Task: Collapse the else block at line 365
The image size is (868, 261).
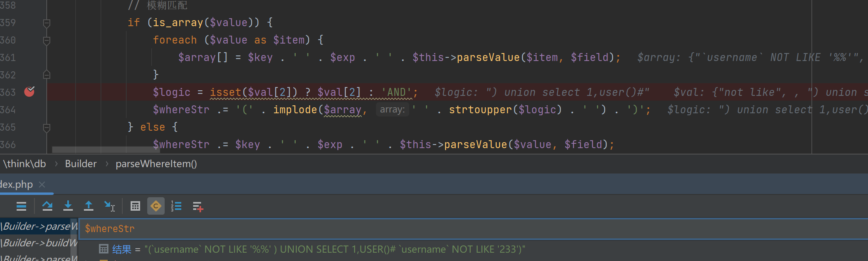Action: point(46,128)
